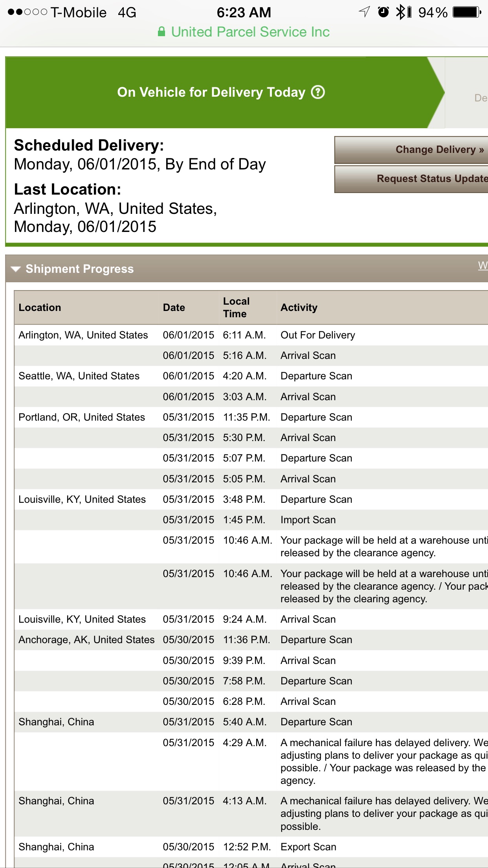Select the greyed-out next progress step
Image resolution: width=488 pixels, height=868 pixels.
[x=466, y=93]
